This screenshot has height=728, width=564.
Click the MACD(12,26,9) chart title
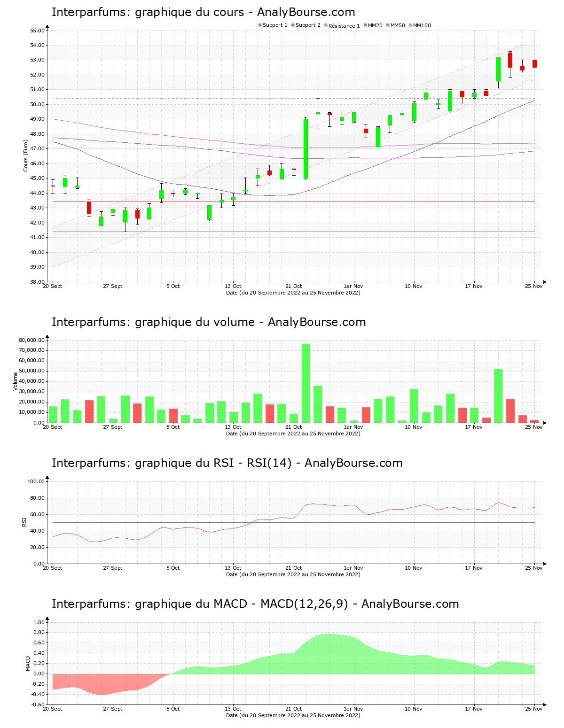(255, 604)
